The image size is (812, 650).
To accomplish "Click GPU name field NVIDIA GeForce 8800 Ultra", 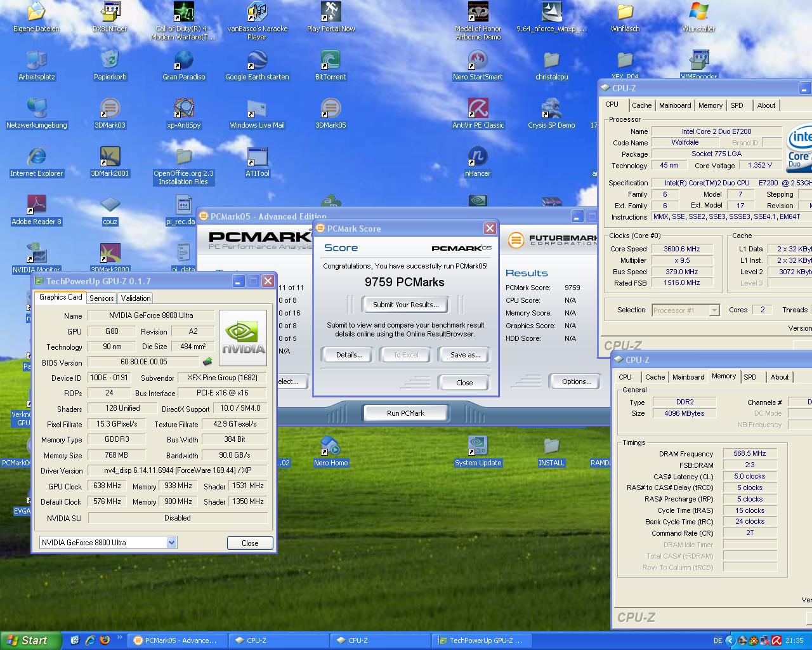I will (x=151, y=315).
